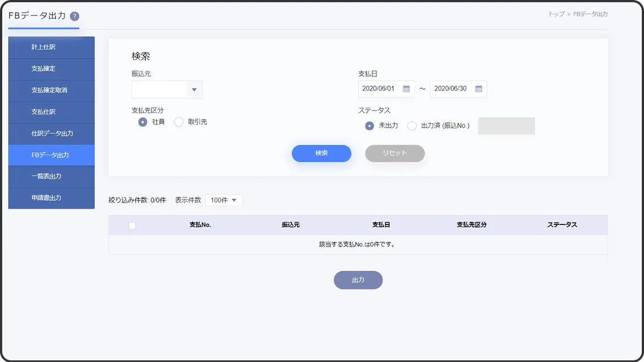Go to 支払確定 in the sidebar
Image resolution: width=644 pixels, height=362 pixels.
tap(51, 69)
